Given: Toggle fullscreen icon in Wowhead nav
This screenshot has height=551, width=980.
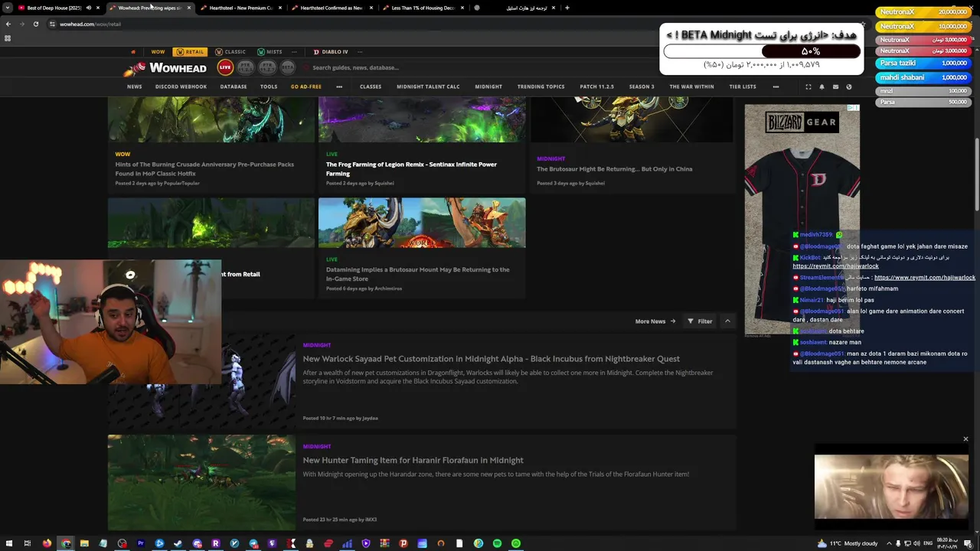Looking at the screenshot, I should pyautogui.click(x=808, y=86).
